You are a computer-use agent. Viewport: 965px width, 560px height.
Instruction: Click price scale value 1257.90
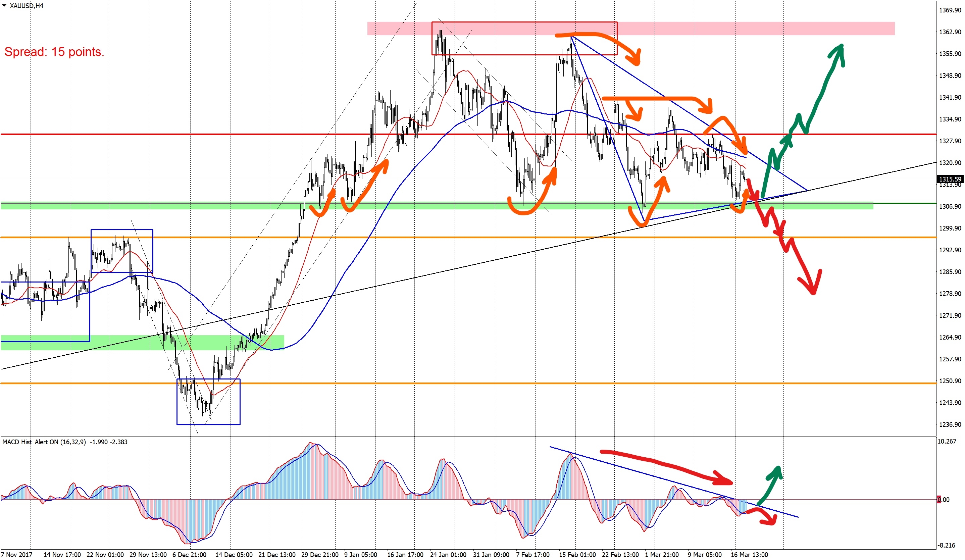click(950, 359)
